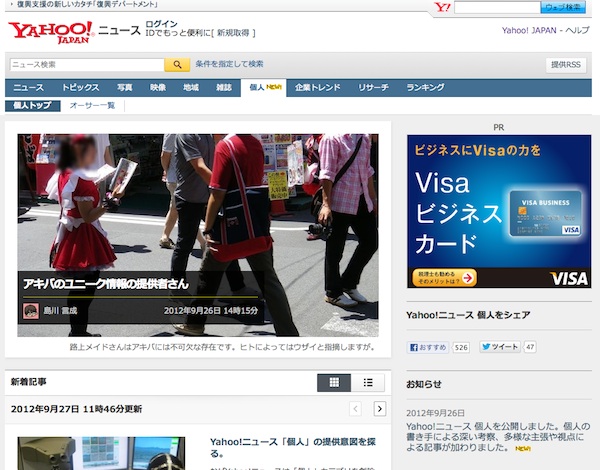The height and width of the screenshot is (470, 600).
Task: Switch to list view for new articles
Action: click(368, 383)
